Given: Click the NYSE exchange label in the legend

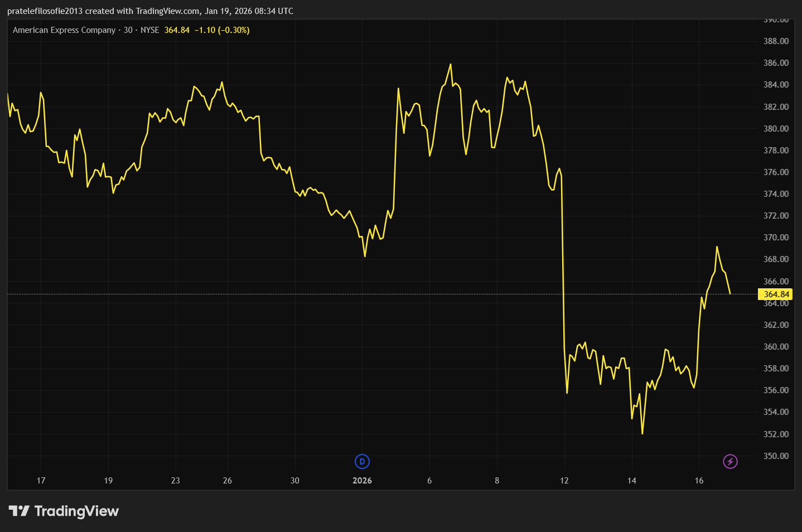Looking at the screenshot, I should pos(149,30).
